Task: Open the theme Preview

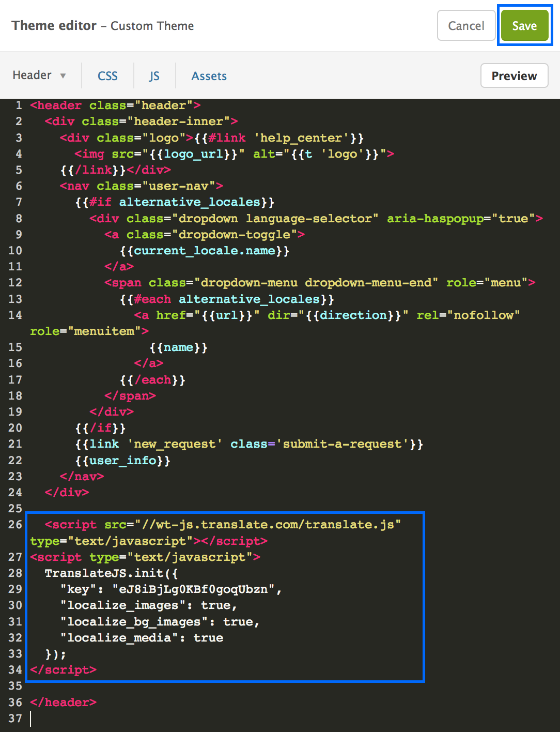Action: click(x=514, y=76)
